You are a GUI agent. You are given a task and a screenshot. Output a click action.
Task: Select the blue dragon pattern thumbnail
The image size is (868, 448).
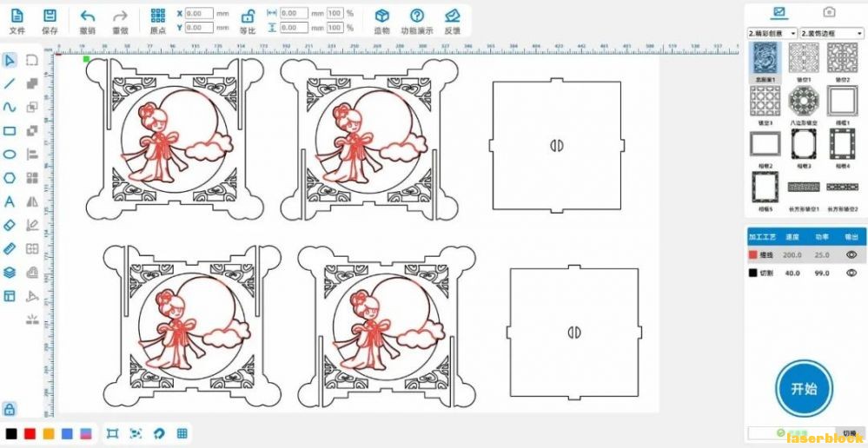765,58
